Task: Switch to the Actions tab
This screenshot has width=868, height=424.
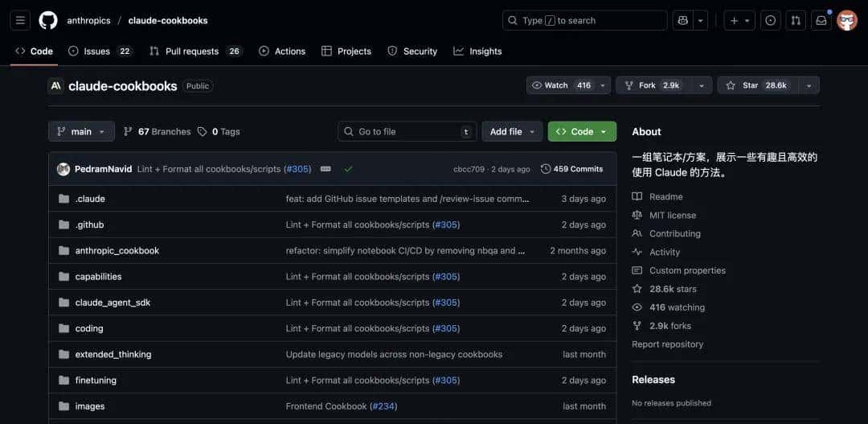Action: tap(282, 51)
